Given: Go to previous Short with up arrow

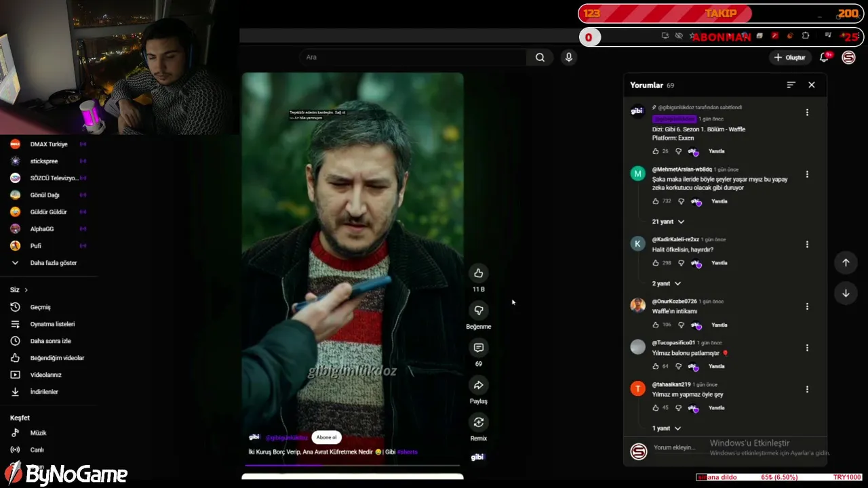Looking at the screenshot, I should point(846,263).
